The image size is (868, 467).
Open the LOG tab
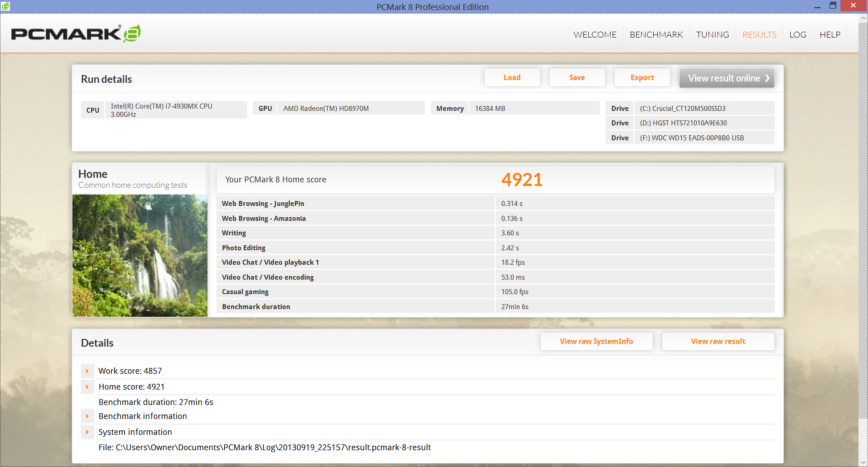[x=798, y=35]
